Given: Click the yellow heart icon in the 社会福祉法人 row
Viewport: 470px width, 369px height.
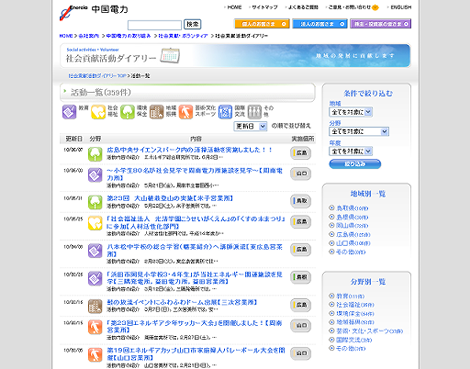Looking at the screenshot, I should click(95, 223).
